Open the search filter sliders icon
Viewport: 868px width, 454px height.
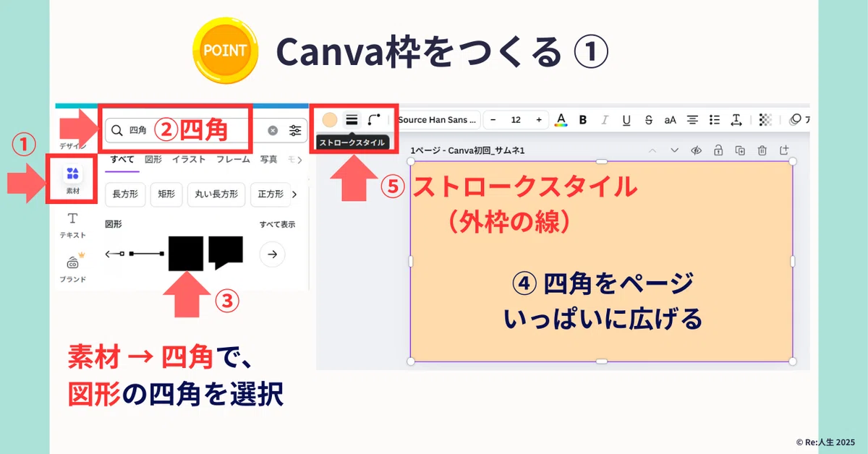[x=295, y=131]
